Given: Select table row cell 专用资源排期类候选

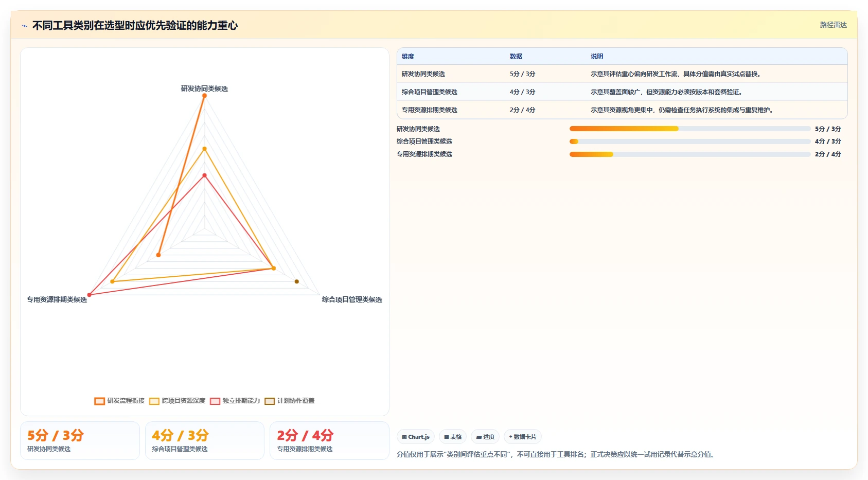Looking at the screenshot, I should [x=430, y=110].
